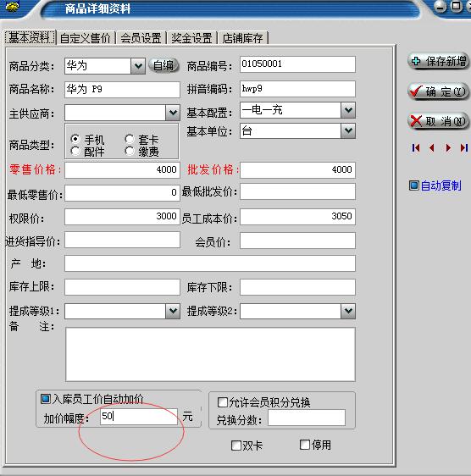Check the 停用 checkbox
The image size is (471, 476).
click(305, 445)
